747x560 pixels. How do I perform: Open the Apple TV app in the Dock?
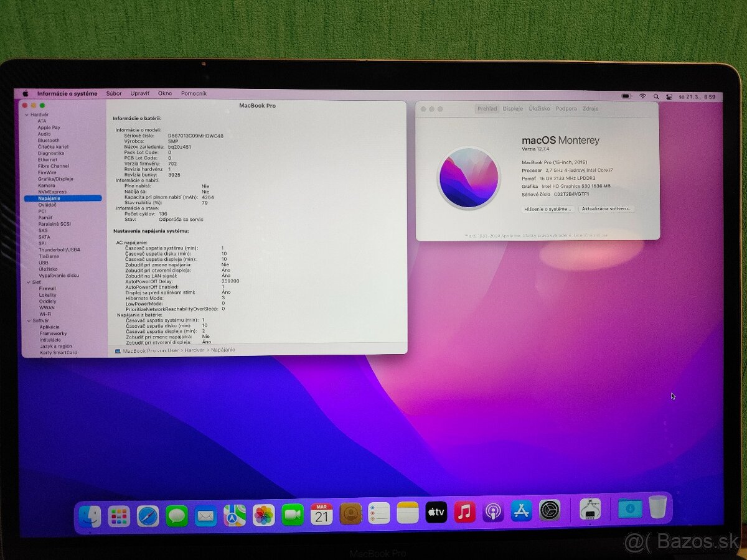436,513
